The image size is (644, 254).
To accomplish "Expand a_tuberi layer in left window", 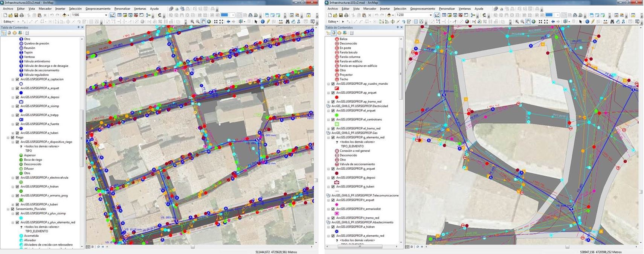I will 13,133.
